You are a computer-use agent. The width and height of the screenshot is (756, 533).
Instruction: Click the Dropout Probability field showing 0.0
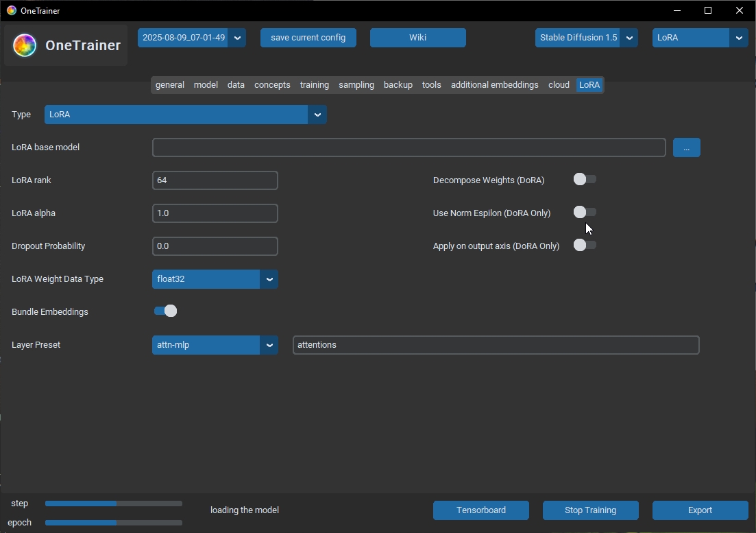(215, 246)
